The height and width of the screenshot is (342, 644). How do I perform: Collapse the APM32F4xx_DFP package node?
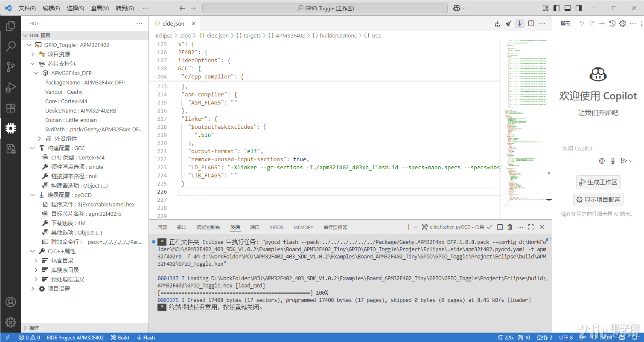tap(36, 73)
